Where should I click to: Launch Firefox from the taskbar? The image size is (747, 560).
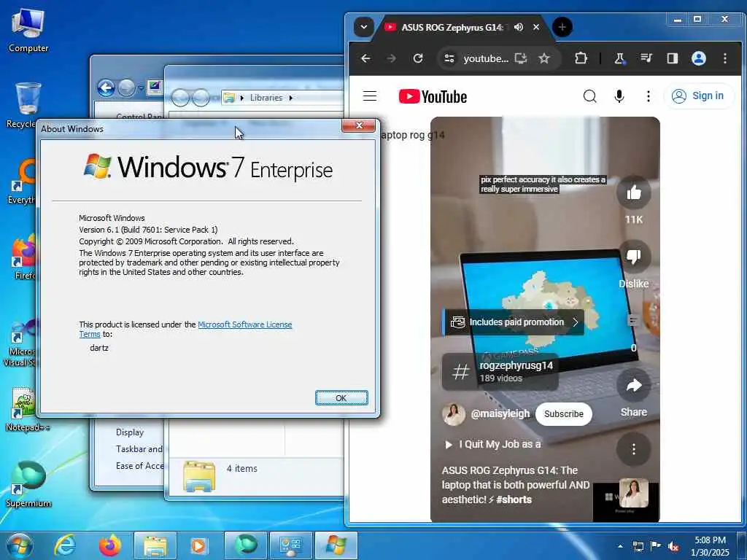[109, 545]
